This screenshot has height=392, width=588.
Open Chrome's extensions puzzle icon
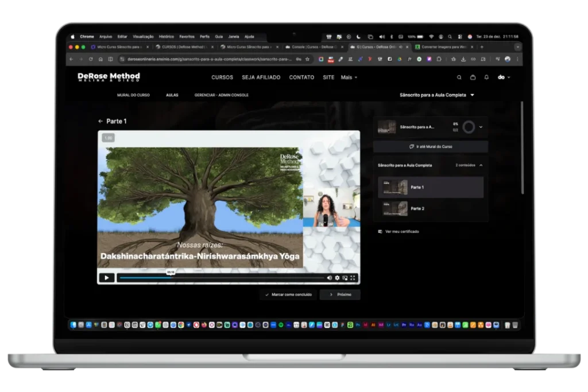click(x=439, y=59)
